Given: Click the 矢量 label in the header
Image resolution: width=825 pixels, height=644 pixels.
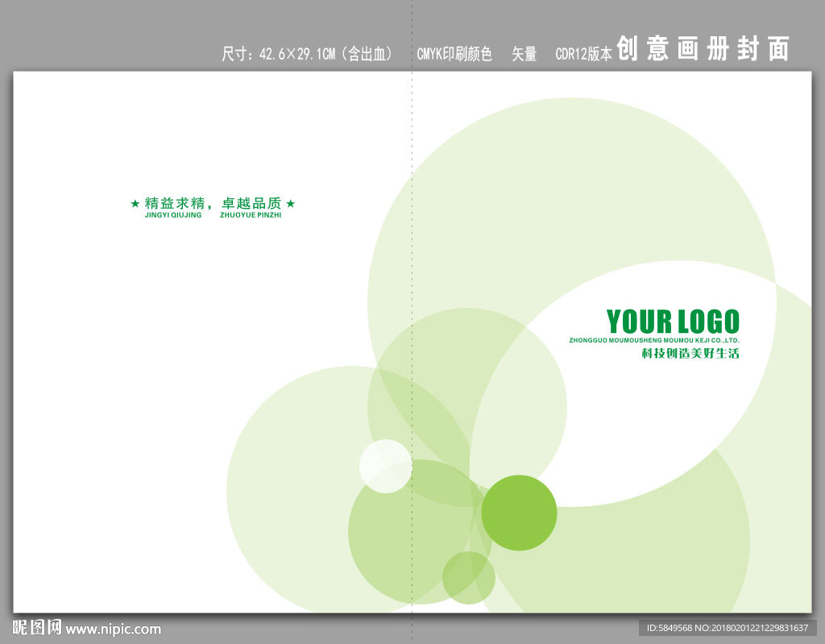Looking at the screenshot, I should coord(524,54).
